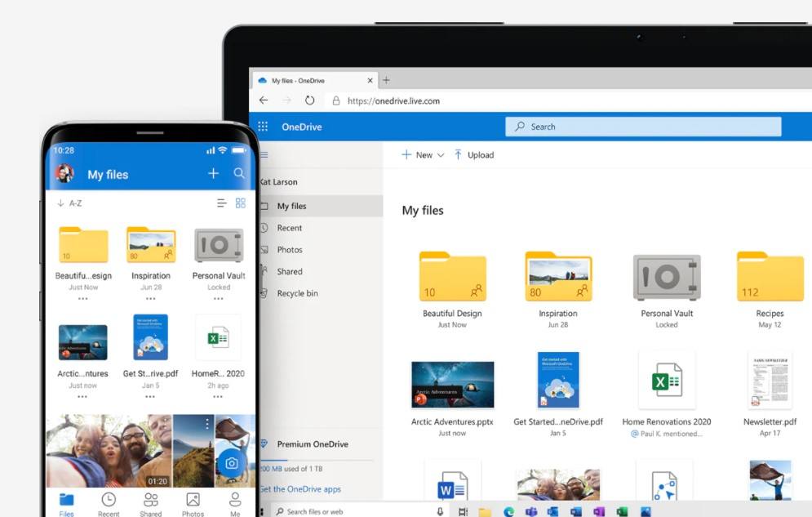The width and height of the screenshot is (812, 517).
Task: Open the Recipes folder on the tablet
Action: 770,277
